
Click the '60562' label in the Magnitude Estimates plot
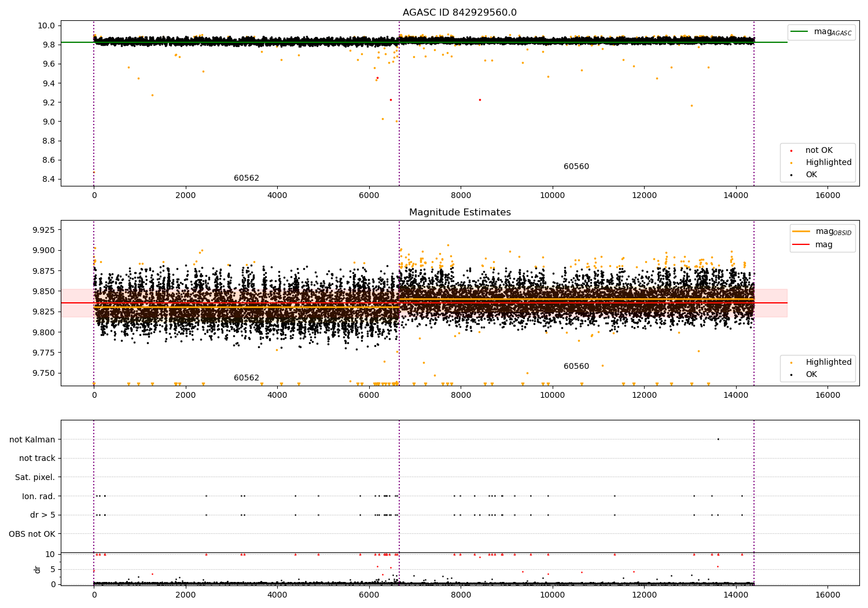[247, 378]
